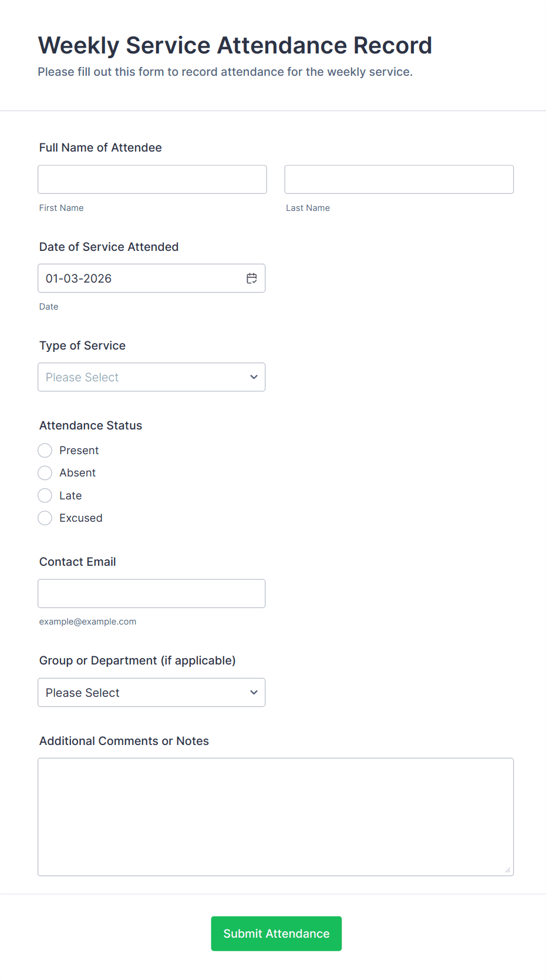
Task: Grab the comments box resize handle
Action: pos(508,870)
